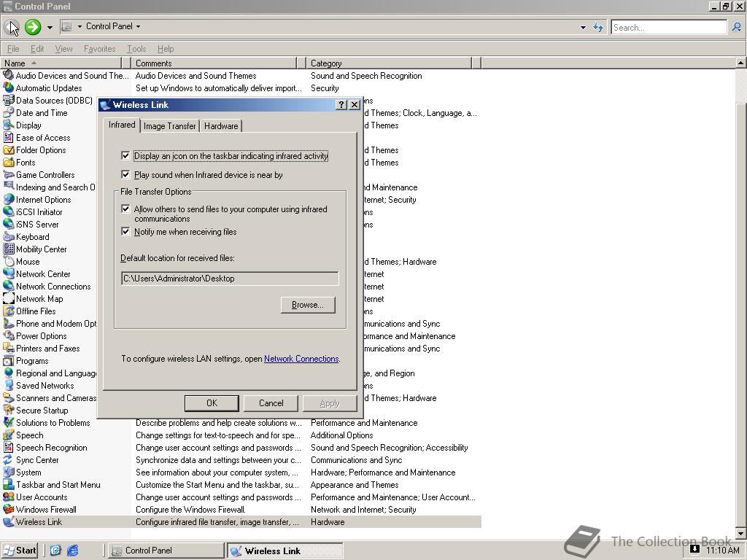Select the Fonts icon
The height and width of the screenshot is (560, 747).
point(9,162)
